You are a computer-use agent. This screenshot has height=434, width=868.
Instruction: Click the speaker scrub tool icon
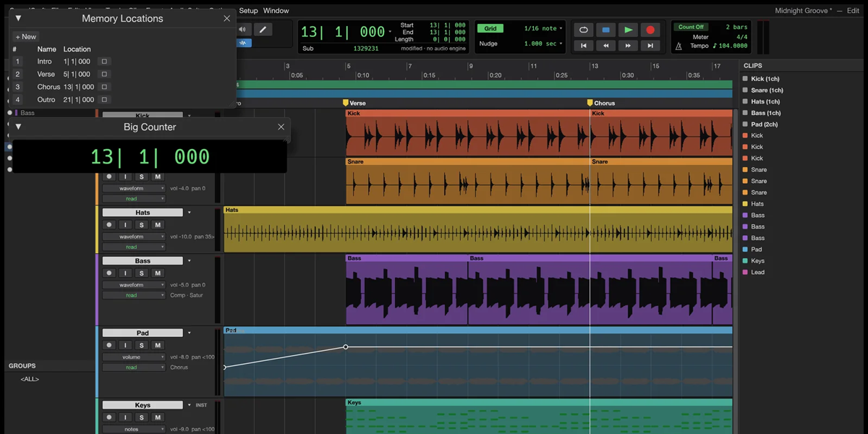[x=243, y=30]
